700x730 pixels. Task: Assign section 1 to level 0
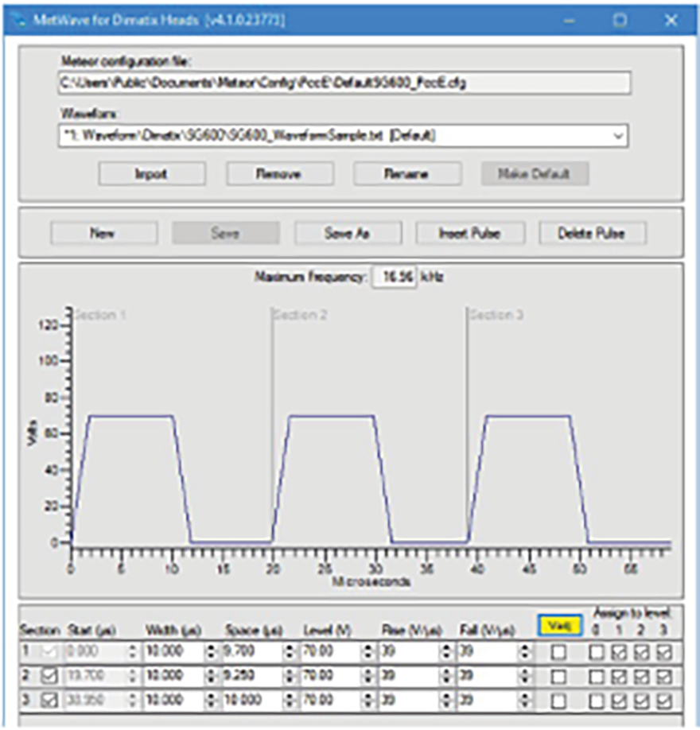597,652
